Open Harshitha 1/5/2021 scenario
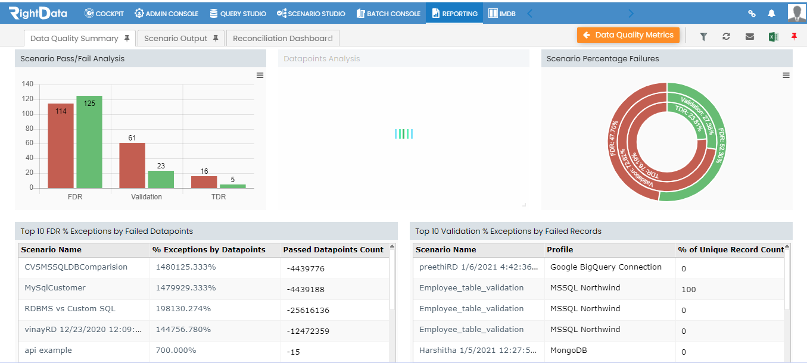 (x=478, y=350)
